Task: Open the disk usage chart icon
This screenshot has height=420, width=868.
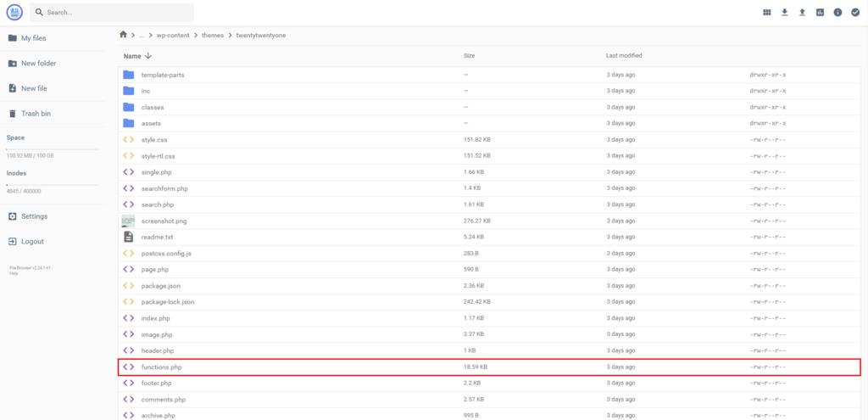Action: [820, 12]
